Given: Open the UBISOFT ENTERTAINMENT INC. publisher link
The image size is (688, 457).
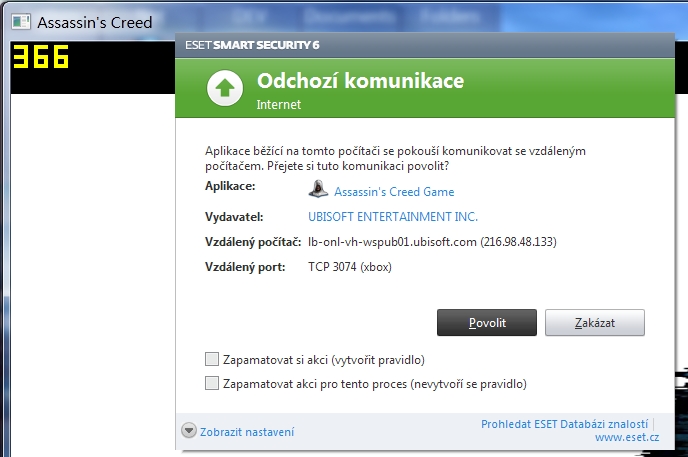Looking at the screenshot, I should pyautogui.click(x=393, y=217).
